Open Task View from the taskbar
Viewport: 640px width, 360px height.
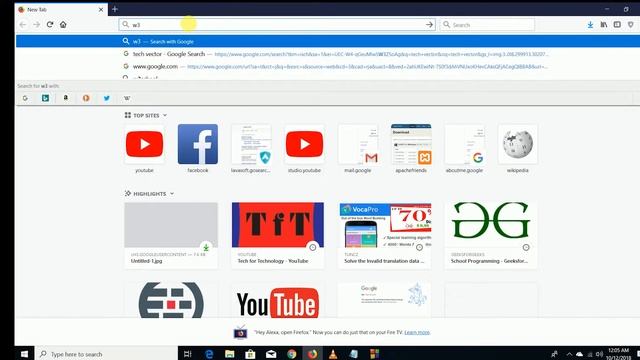(188, 354)
